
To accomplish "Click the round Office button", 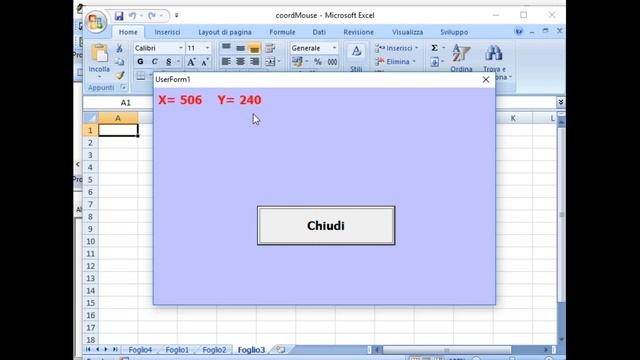I will click(x=96, y=21).
